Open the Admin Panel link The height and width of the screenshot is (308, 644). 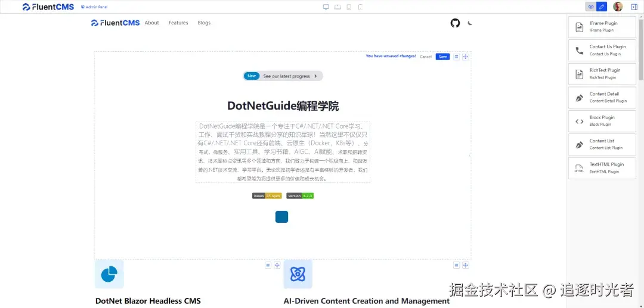[94, 7]
